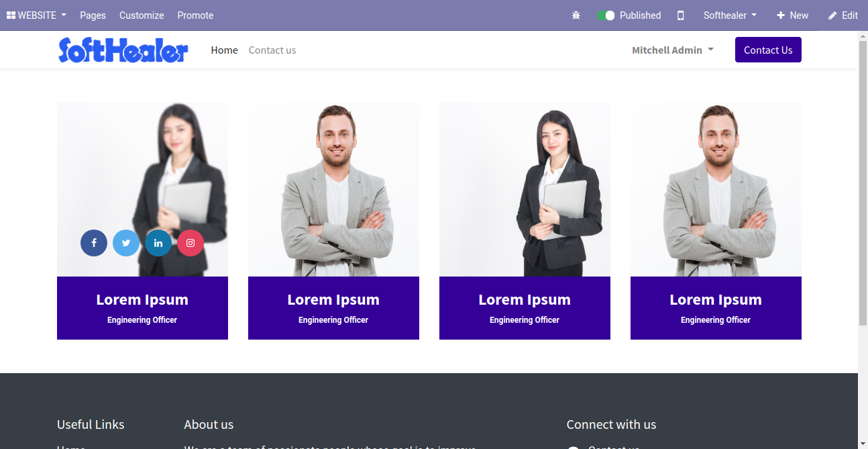868x449 pixels.
Task: Click the pencil Edit button
Action: coord(843,15)
